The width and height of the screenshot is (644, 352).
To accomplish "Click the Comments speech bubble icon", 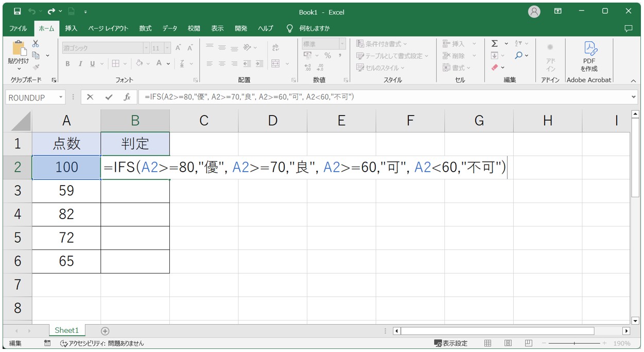I will (x=628, y=28).
